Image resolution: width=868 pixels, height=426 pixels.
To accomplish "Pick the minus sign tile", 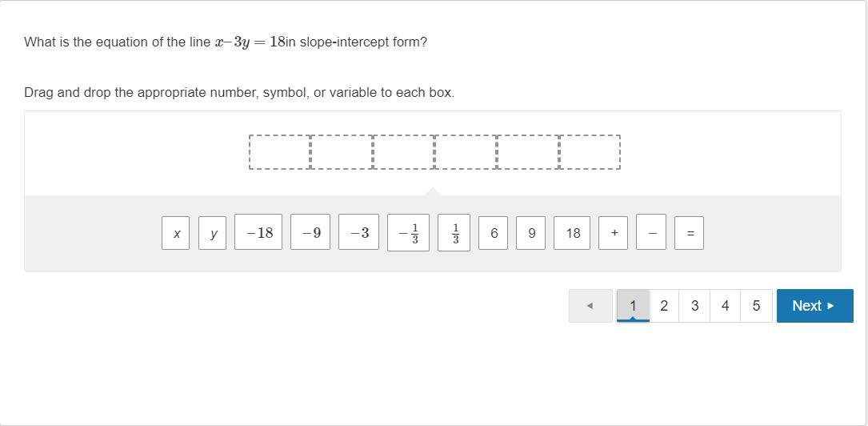I will 651,233.
